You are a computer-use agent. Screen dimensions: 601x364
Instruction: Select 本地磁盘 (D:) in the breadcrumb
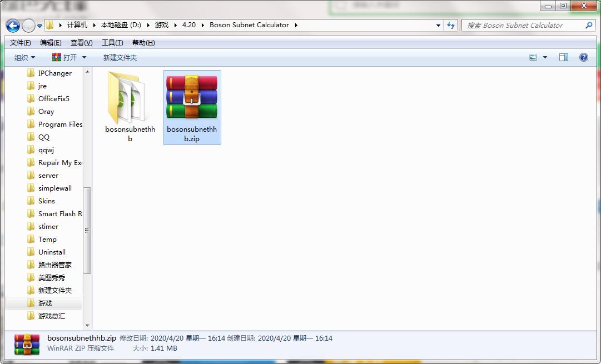click(x=121, y=25)
